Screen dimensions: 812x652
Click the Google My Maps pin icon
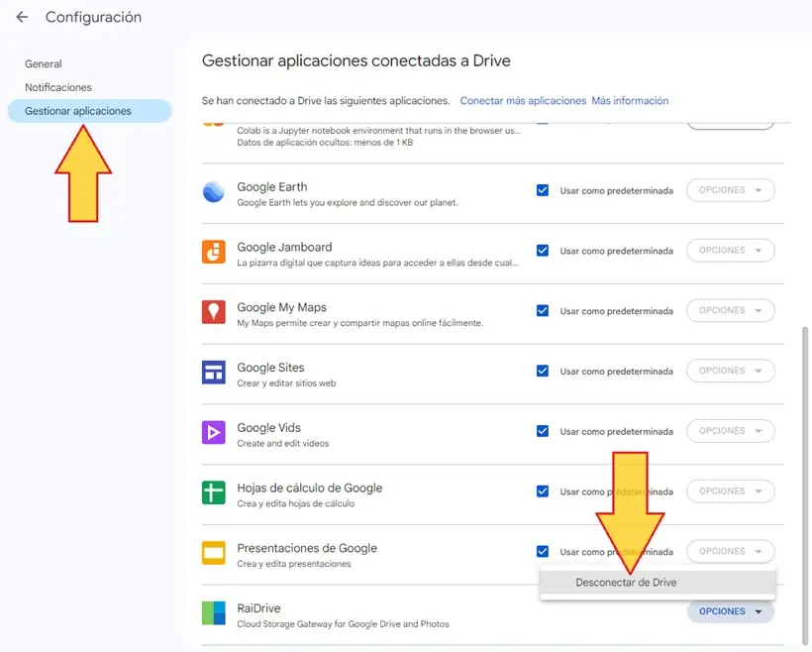coord(213,312)
